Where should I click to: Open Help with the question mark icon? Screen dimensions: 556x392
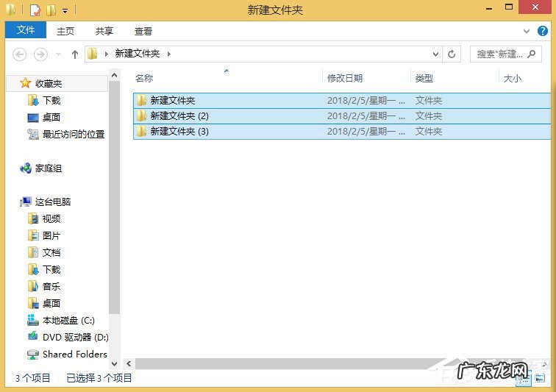tap(542, 31)
